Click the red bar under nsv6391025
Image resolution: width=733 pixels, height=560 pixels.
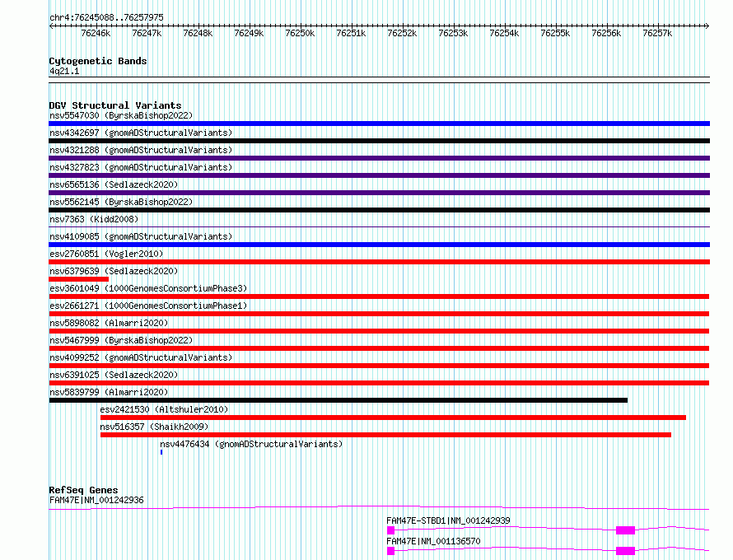pyautogui.click(x=379, y=383)
